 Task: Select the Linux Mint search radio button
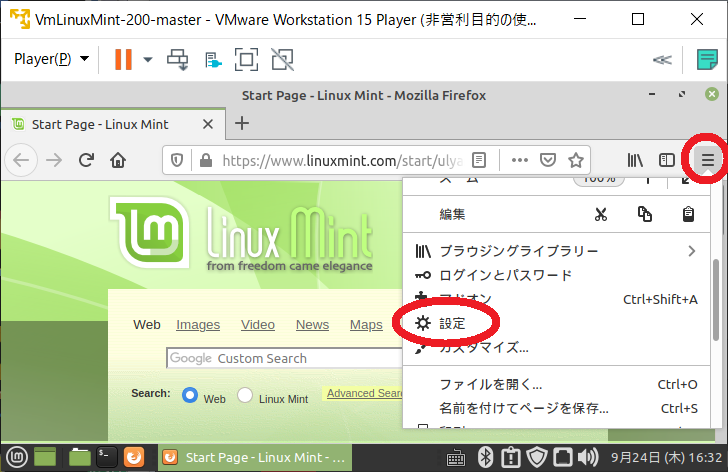coord(245,395)
